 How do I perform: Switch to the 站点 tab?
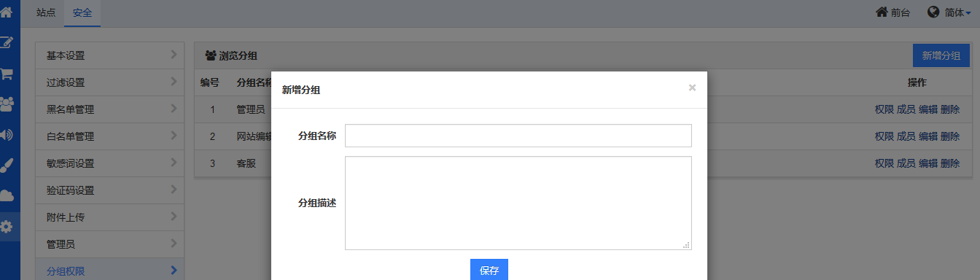pyautogui.click(x=46, y=12)
